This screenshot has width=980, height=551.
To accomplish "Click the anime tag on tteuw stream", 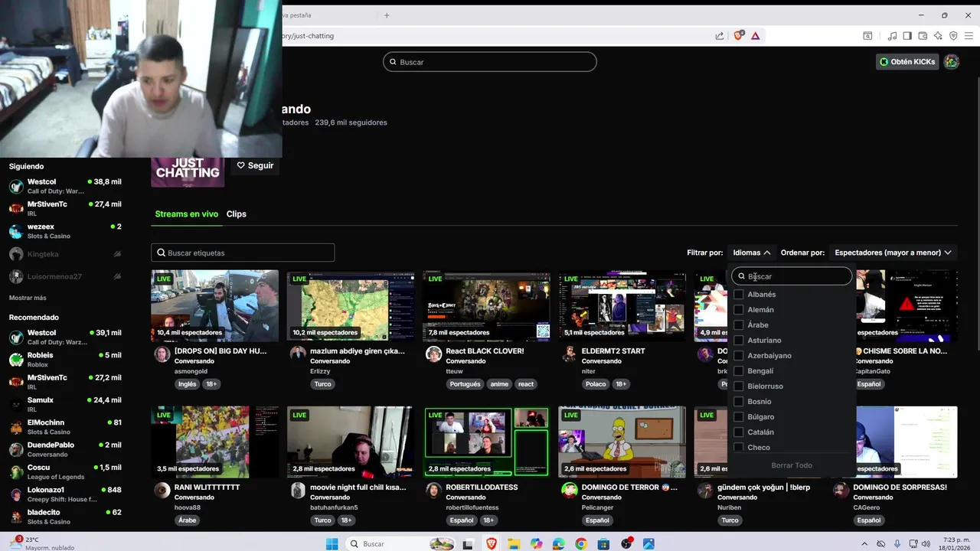I will coord(499,384).
